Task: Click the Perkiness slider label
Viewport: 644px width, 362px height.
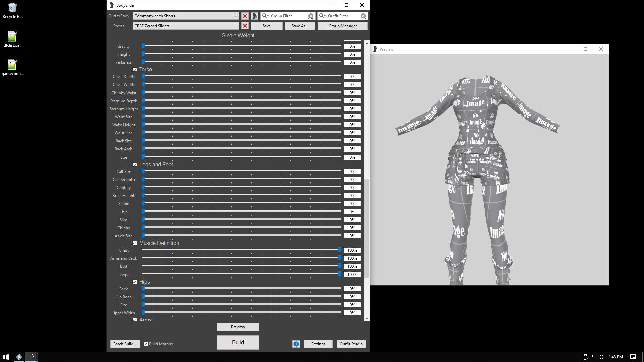Action: (x=123, y=62)
